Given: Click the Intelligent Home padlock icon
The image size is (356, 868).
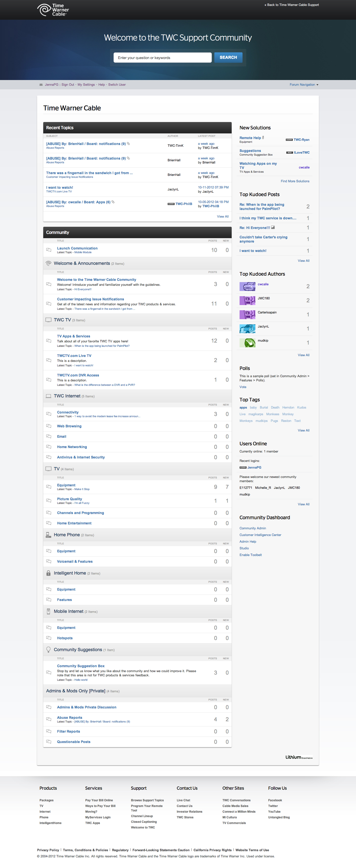Looking at the screenshot, I should pos(48,573).
